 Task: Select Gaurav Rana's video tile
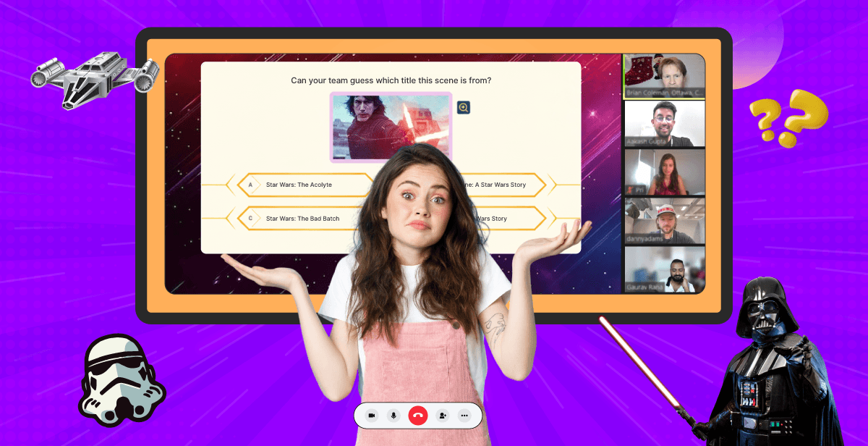click(x=664, y=269)
